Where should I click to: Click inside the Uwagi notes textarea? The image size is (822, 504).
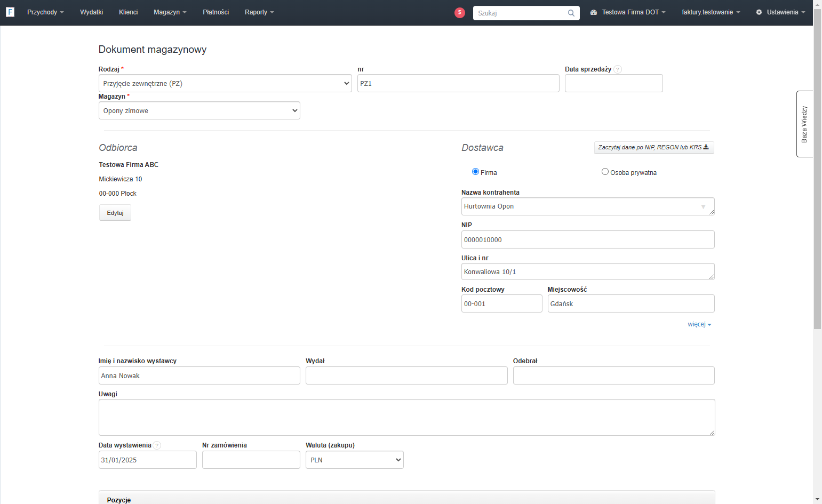tap(406, 417)
